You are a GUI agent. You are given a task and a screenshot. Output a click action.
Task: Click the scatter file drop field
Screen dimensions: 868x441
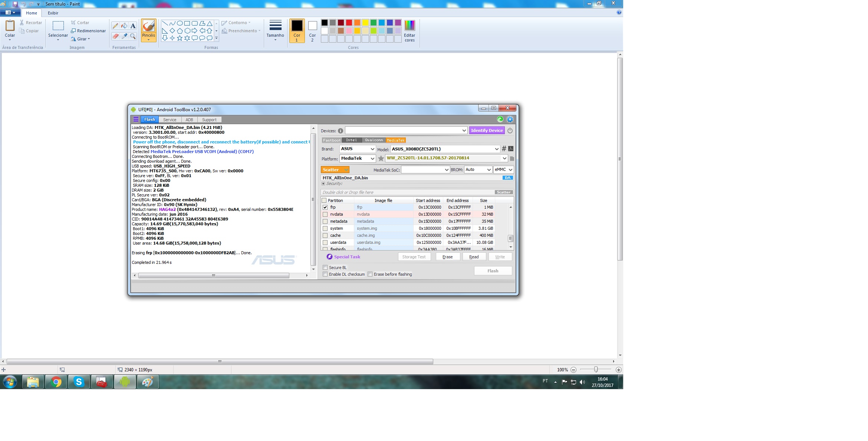407,192
